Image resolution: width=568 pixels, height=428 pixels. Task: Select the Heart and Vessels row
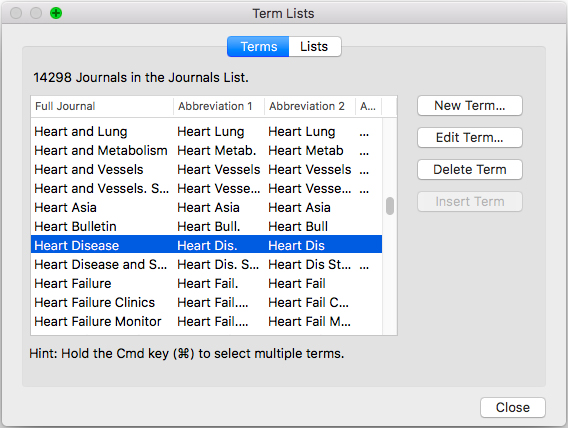point(206,170)
